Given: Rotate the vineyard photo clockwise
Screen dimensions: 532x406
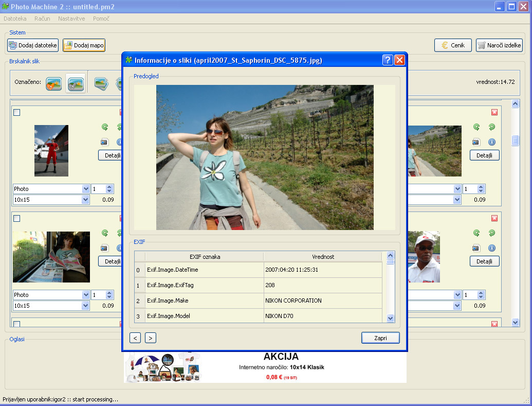Looking at the screenshot, I should pyautogui.click(x=491, y=127).
